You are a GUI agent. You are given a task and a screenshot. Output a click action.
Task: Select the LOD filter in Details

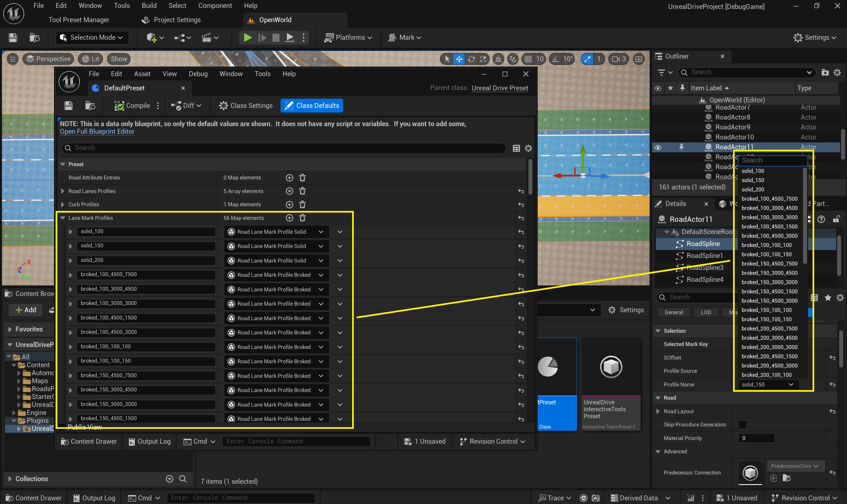point(706,313)
